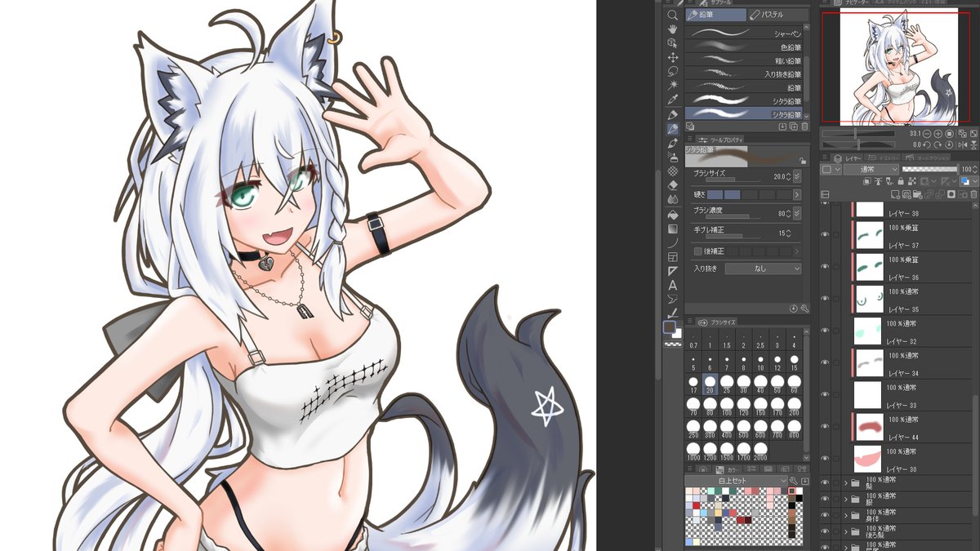The image size is (980, 551).
Task: Select the Lasso selection tool
Action: click(673, 71)
